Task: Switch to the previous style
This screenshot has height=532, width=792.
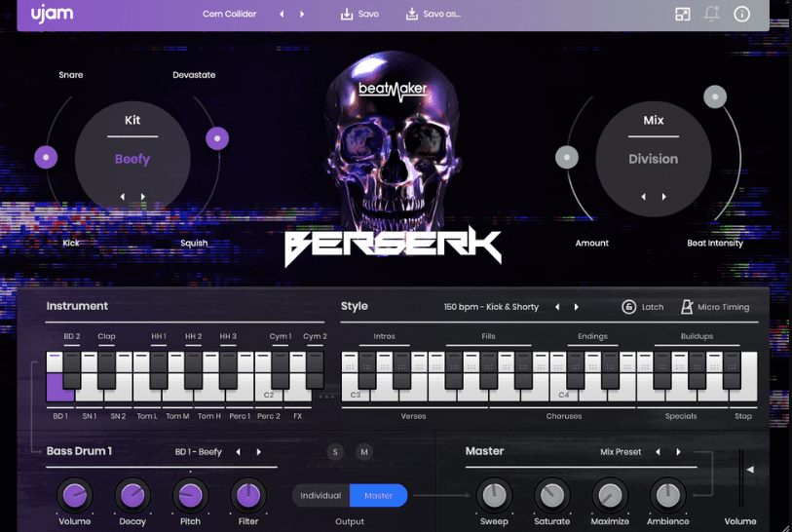Action: (557, 307)
